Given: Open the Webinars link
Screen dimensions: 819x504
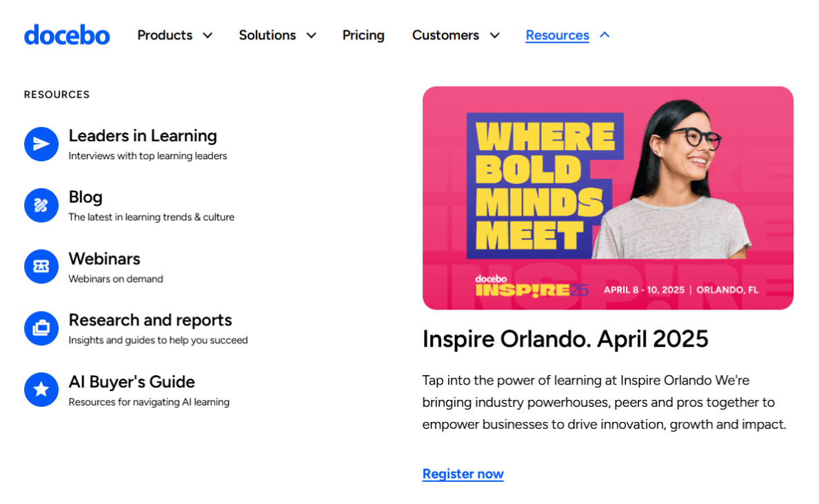Looking at the screenshot, I should pyautogui.click(x=105, y=259).
